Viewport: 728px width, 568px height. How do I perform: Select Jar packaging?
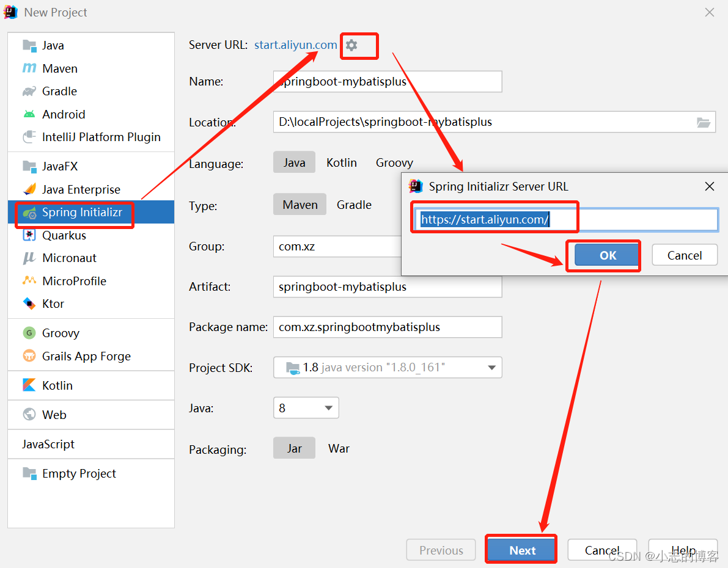[x=295, y=448]
